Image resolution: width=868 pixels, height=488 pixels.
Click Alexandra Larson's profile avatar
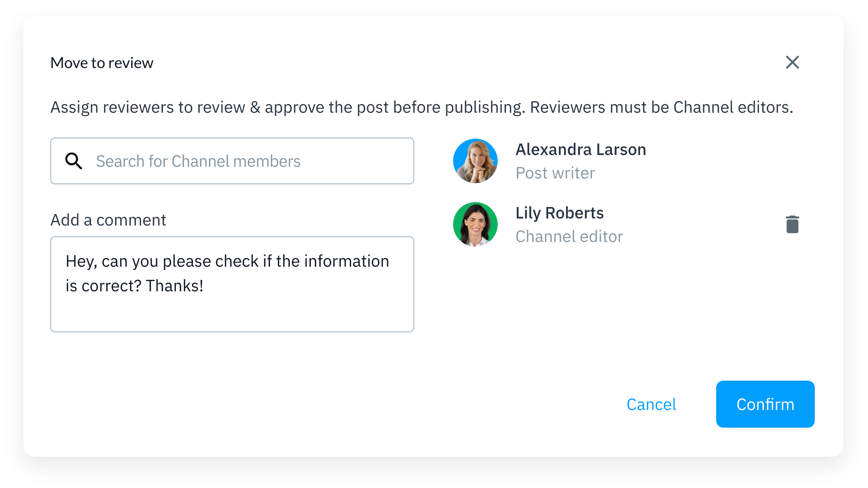click(475, 161)
